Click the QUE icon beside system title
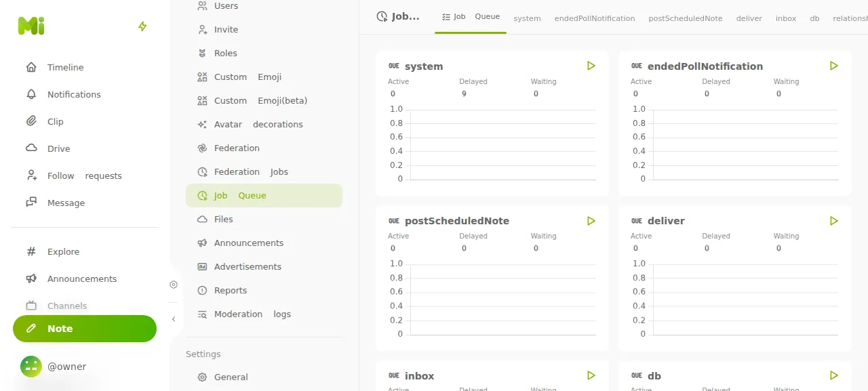The height and width of the screenshot is (391, 868). tap(394, 66)
